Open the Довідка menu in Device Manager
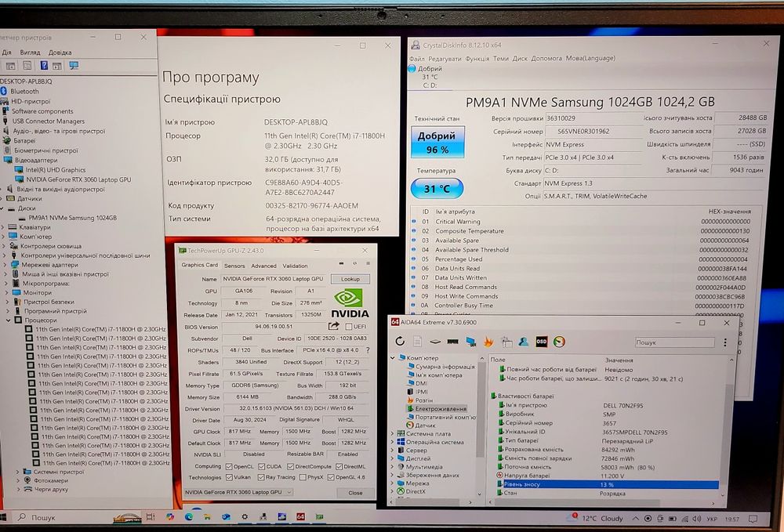784x532 pixels. pyautogui.click(x=60, y=52)
